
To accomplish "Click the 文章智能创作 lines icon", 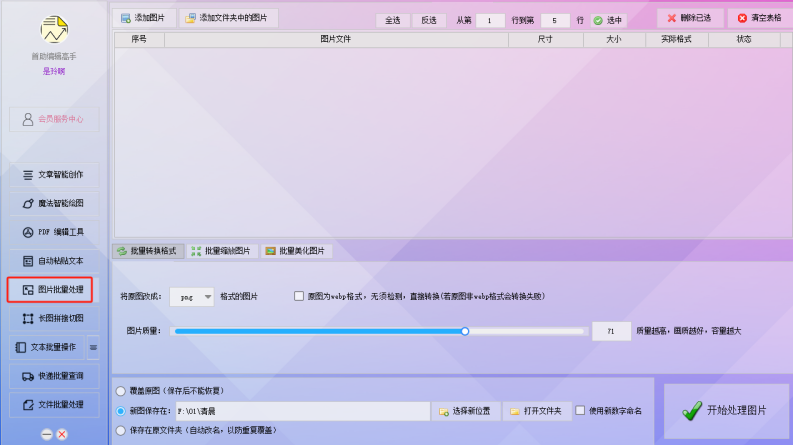I will [x=27, y=175].
